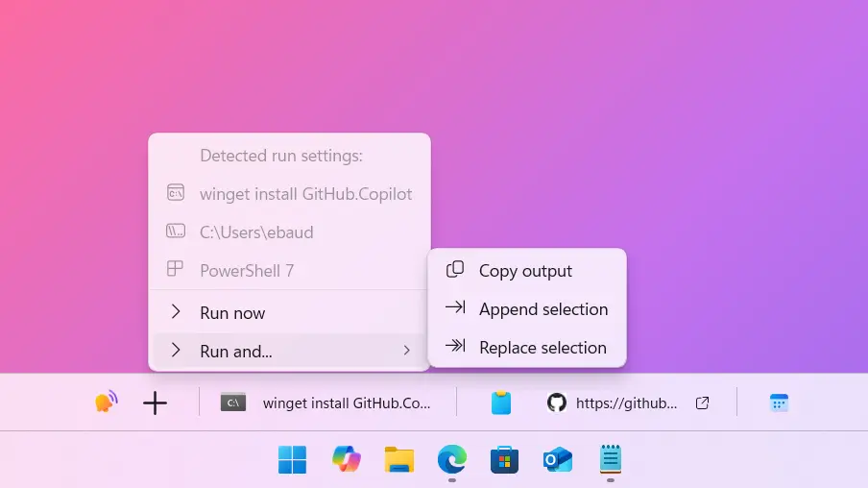Open the calendar icon in dock
Viewport: 868px width, 488px height.
pyautogui.click(x=779, y=403)
